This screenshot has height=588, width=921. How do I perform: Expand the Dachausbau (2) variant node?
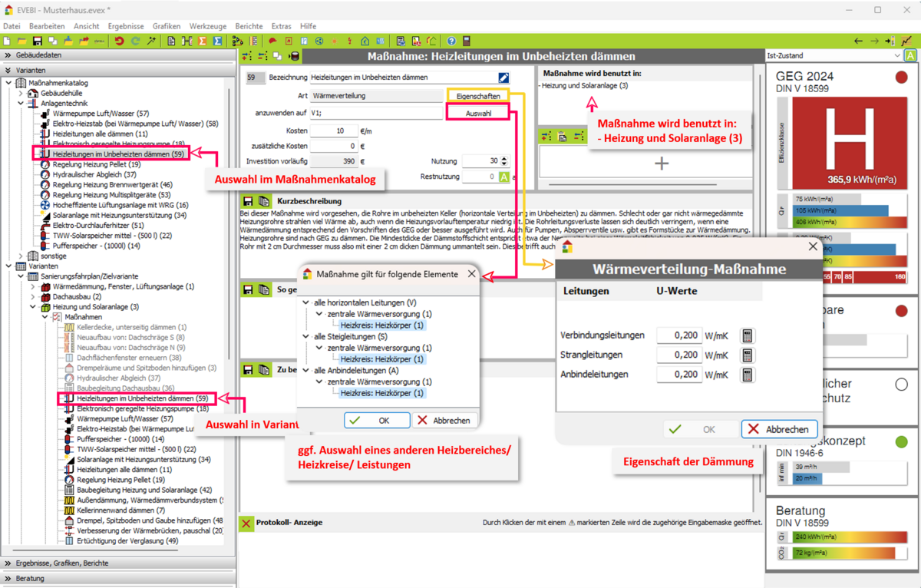tap(33, 296)
